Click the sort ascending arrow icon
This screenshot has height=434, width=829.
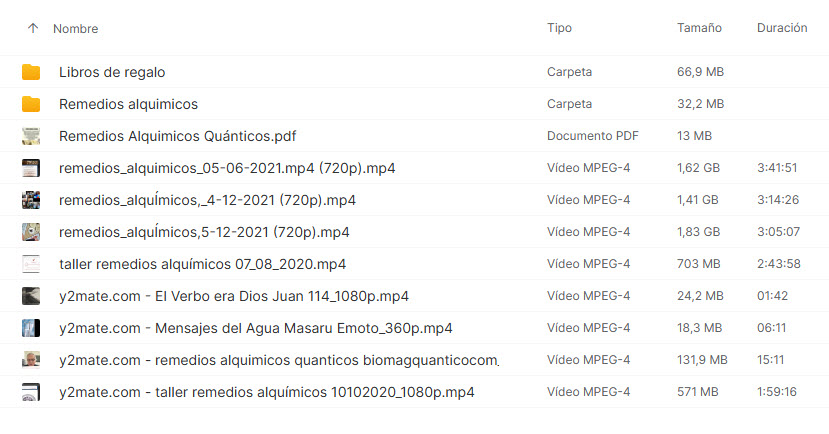pyautogui.click(x=33, y=29)
